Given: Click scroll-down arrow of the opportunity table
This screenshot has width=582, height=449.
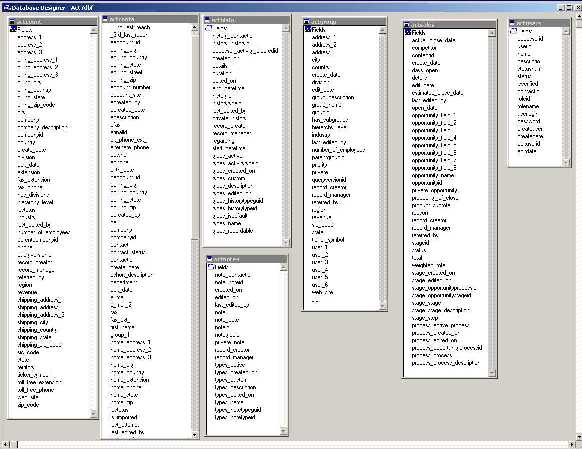Looking at the screenshot, I should pos(492,373).
